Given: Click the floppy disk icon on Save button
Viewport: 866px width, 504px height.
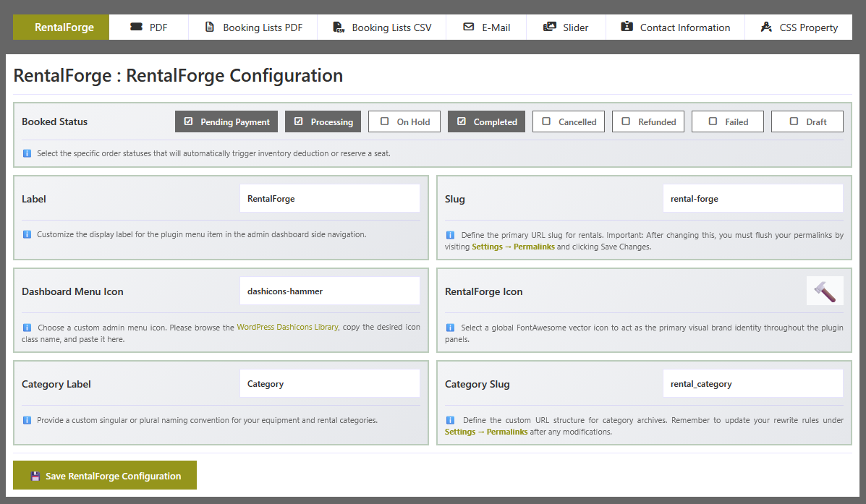Looking at the screenshot, I should pyautogui.click(x=35, y=476).
